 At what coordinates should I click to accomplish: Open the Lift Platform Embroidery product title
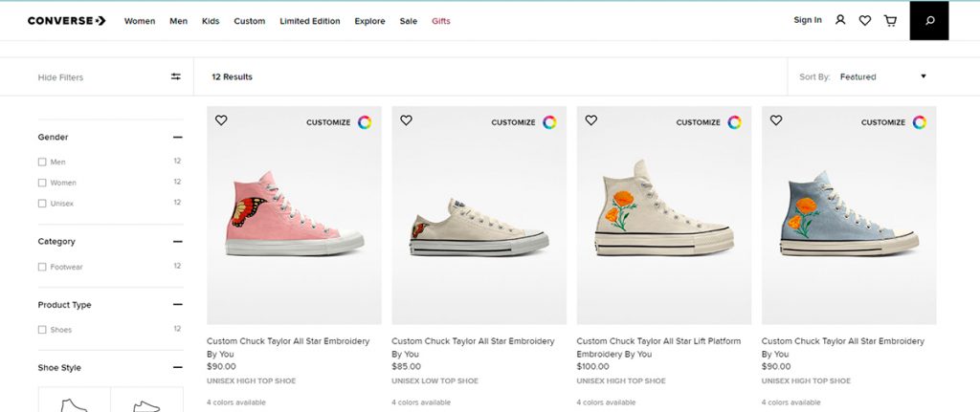pos(658,348)
